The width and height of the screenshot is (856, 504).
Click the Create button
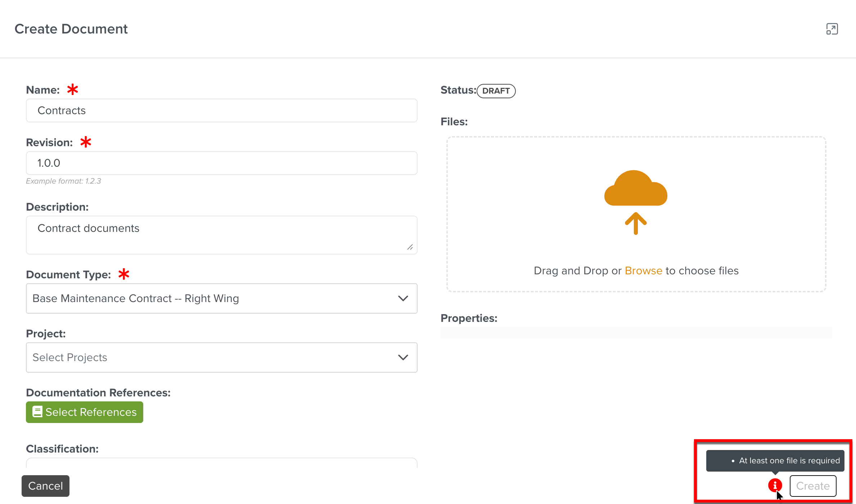pyautogui.click(x=813, y=486)
